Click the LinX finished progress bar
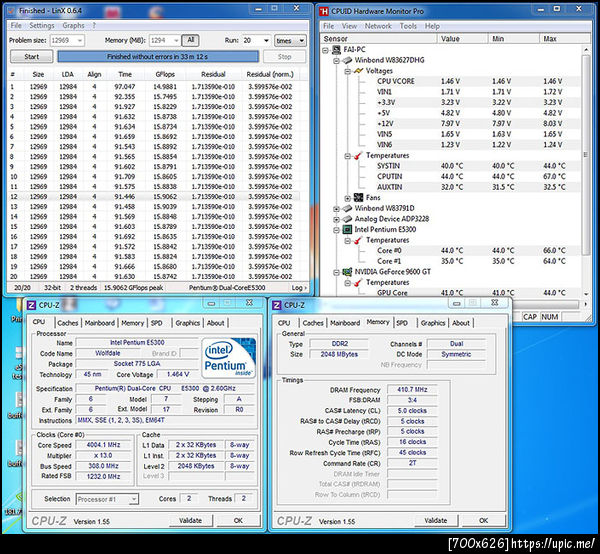The image size is (600, 554). coord(158,57)
